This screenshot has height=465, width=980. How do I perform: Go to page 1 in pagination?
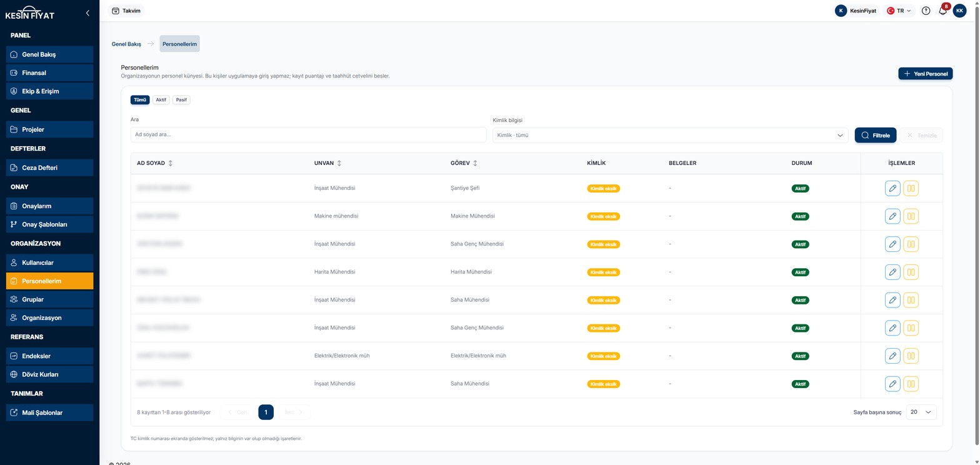click(266, 412)
